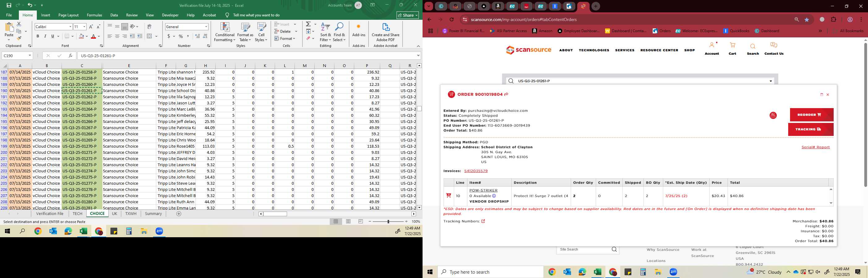The image size is (868, 278).
Task: Open the Page Layout ribbon tab
Action: click(x=68, y=15)
